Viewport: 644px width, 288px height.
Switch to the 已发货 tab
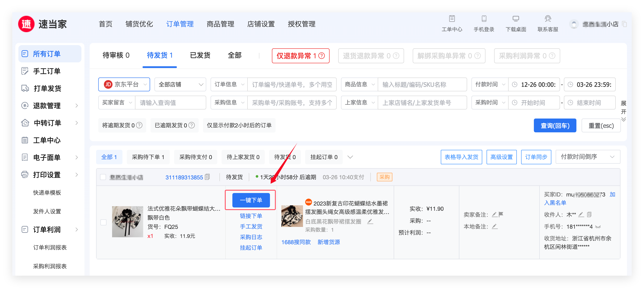tap(200, 55)
